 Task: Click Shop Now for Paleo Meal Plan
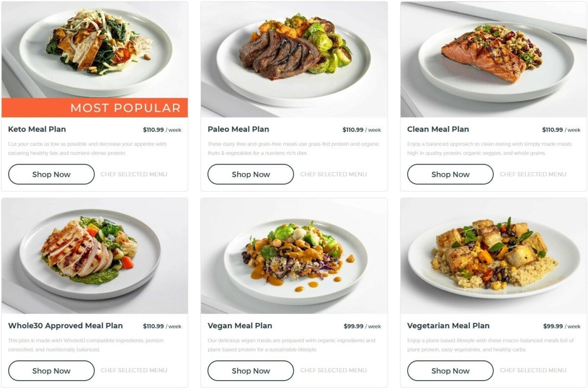[x=251, y=174]
